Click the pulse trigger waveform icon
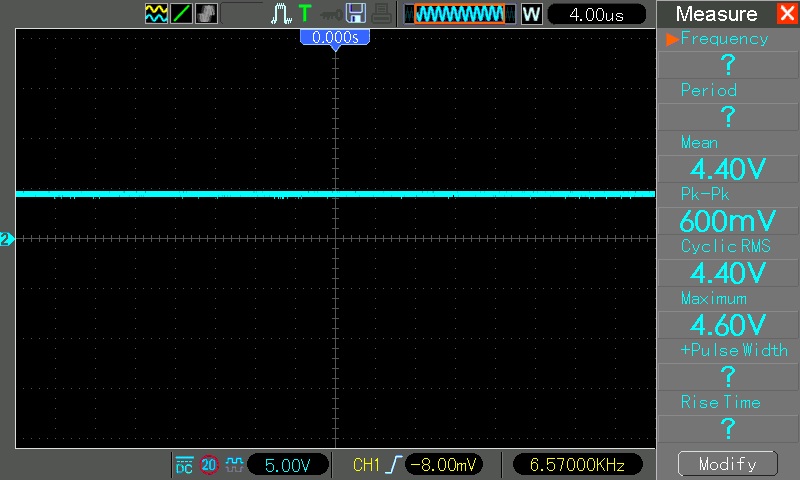The image size is (800, 480). click(281, 14)
